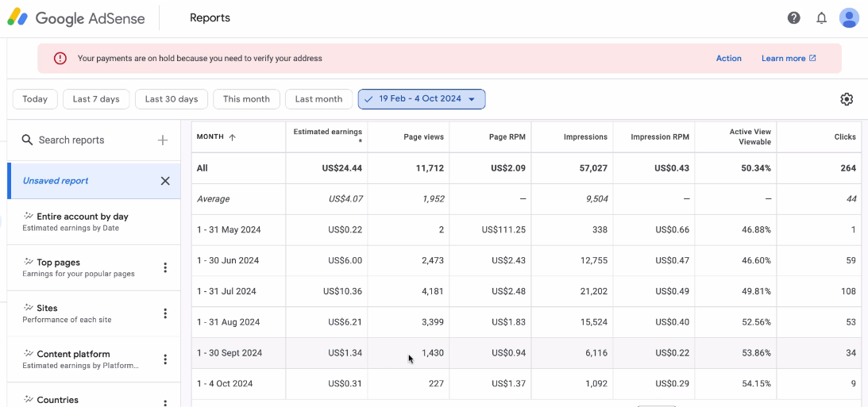
Task: Open the Learn more link
Action: [x=789, y=58]
